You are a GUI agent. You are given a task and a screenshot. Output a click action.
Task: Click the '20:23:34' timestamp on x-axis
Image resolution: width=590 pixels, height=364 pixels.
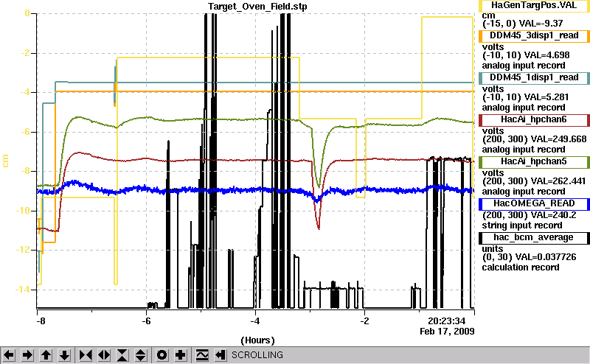447,321
